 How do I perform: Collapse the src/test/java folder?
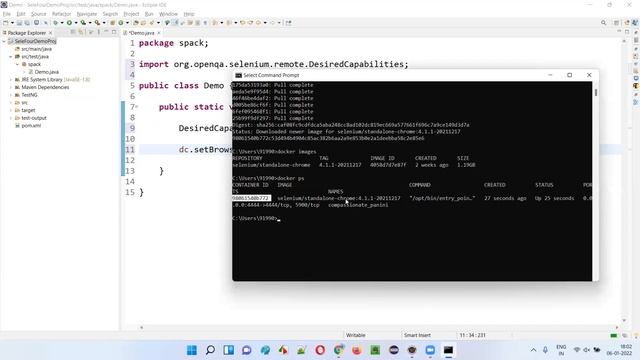point(11,57)
